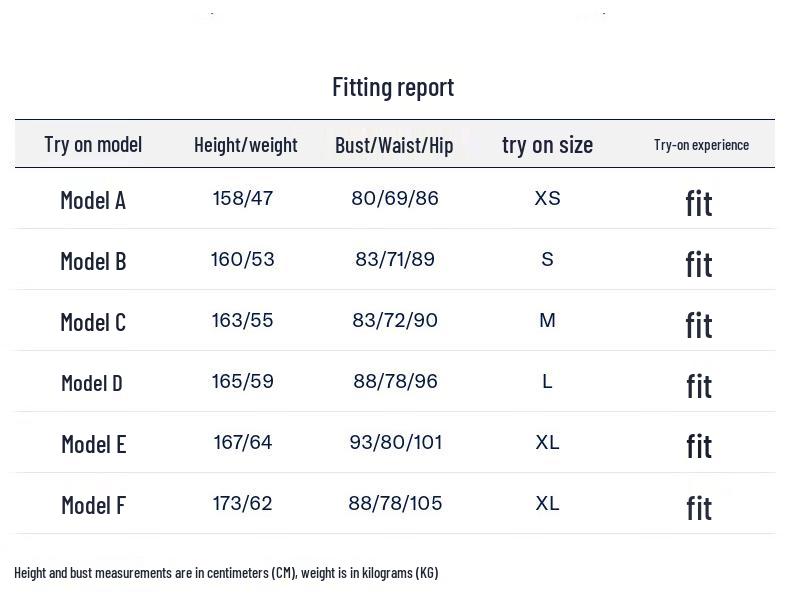The width and height of the screenshot is (790, 593).
Task: Click the Try-on experience column header
Action: click(701, 145)
